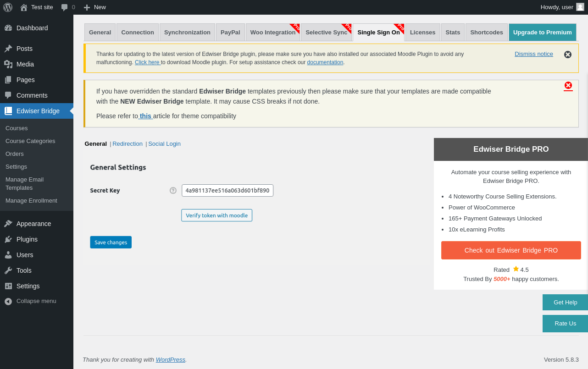
Task: Open the Stats tab
Action: pyautogui.click(x=453, y=32)
